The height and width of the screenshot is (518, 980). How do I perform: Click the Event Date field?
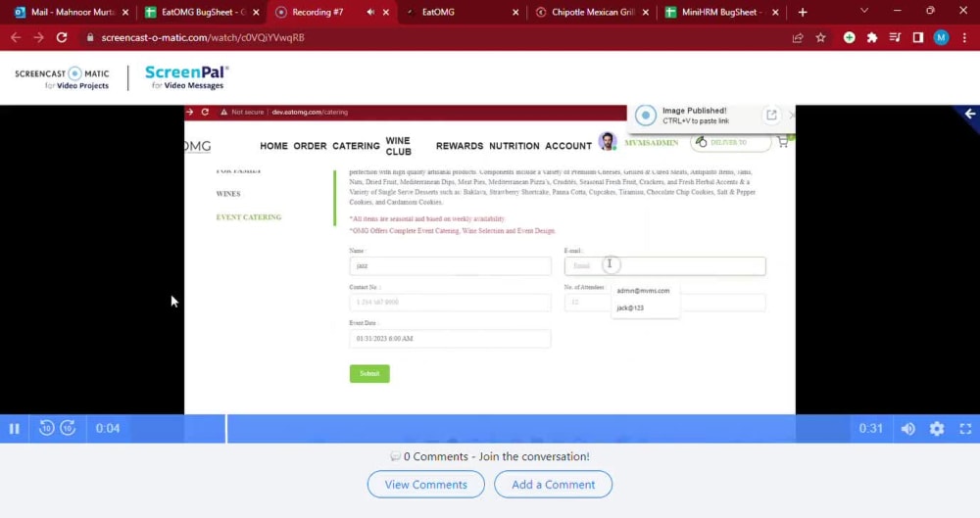coord(450,339)
